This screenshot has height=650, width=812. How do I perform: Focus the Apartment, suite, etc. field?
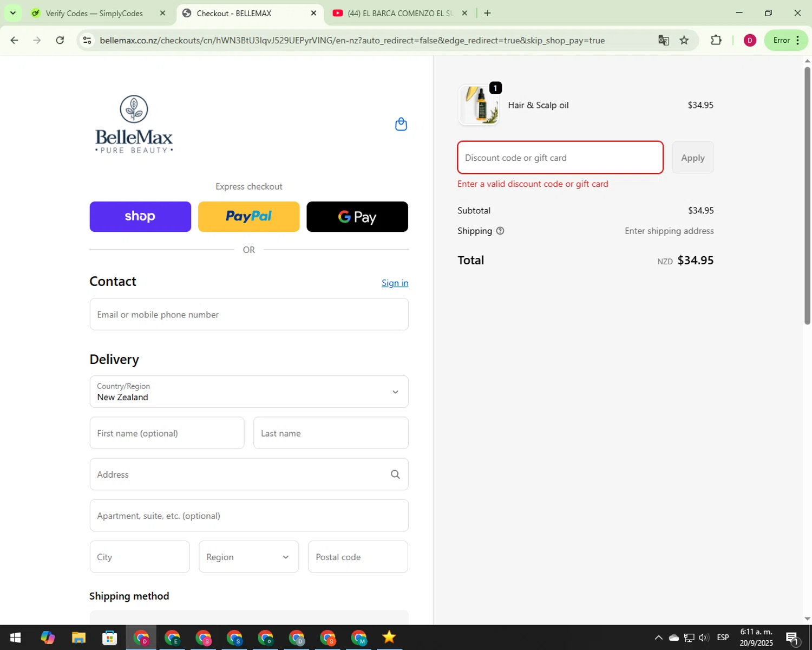tap(249, 516)
